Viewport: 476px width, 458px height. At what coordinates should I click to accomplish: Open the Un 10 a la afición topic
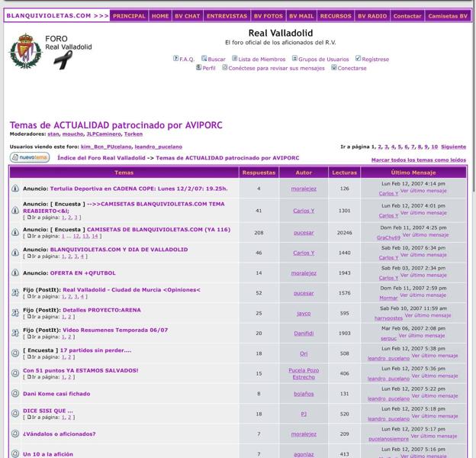tap(48, 454)
